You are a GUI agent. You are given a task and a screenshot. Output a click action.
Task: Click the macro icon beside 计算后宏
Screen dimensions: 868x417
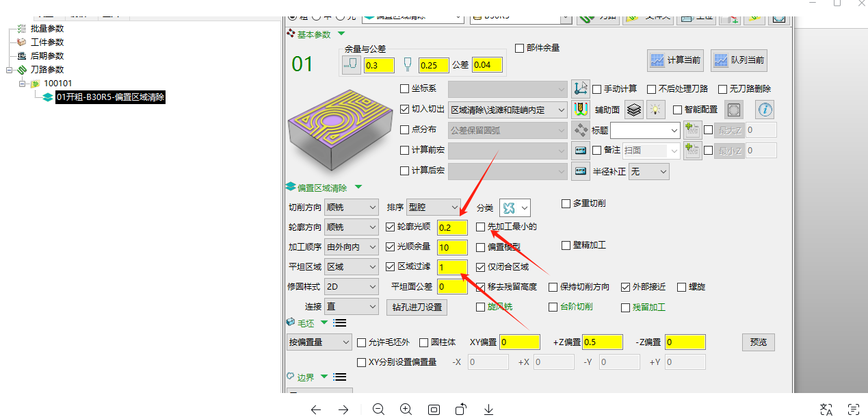(580, 170)
